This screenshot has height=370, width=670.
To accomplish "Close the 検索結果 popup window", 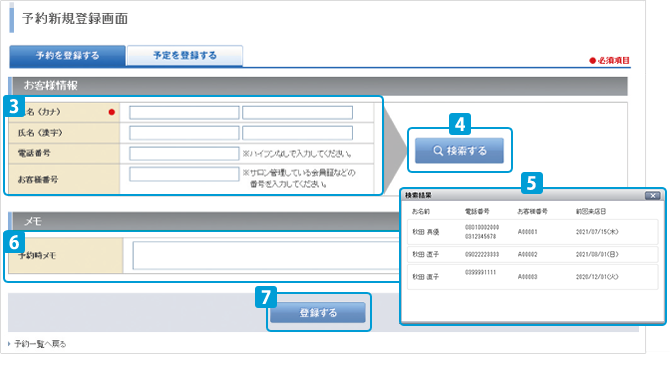I will tap(652, 196).
